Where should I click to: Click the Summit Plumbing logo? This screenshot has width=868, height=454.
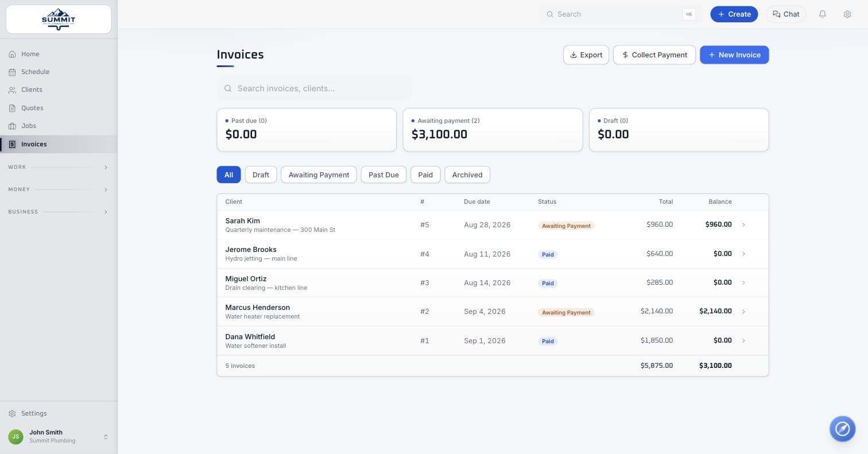(59, 20)
